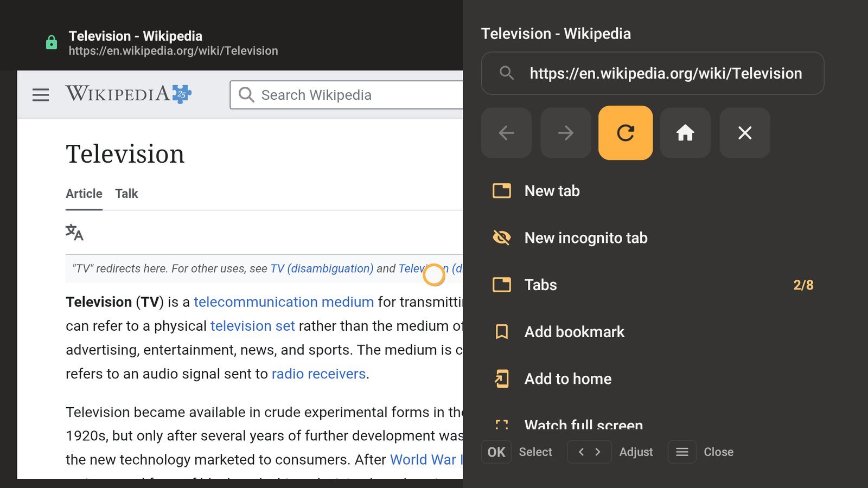Screen dimensions: 868x488
Task: Follow the radio receivers link
Action: point(318,374)
